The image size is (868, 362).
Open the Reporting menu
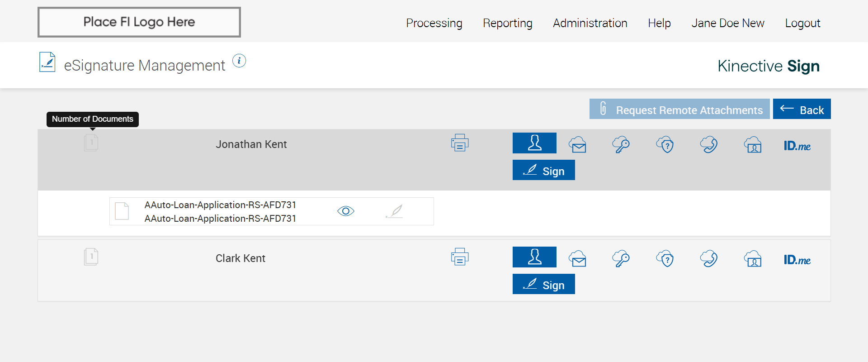507,23
